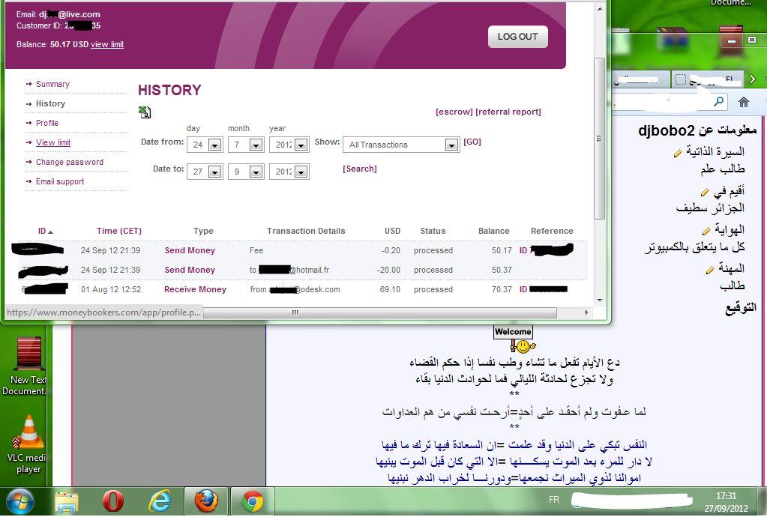Open Email support in sidebar menu
Image resolution: width=767 pixels, height=532 pixels.
point(60,182)
